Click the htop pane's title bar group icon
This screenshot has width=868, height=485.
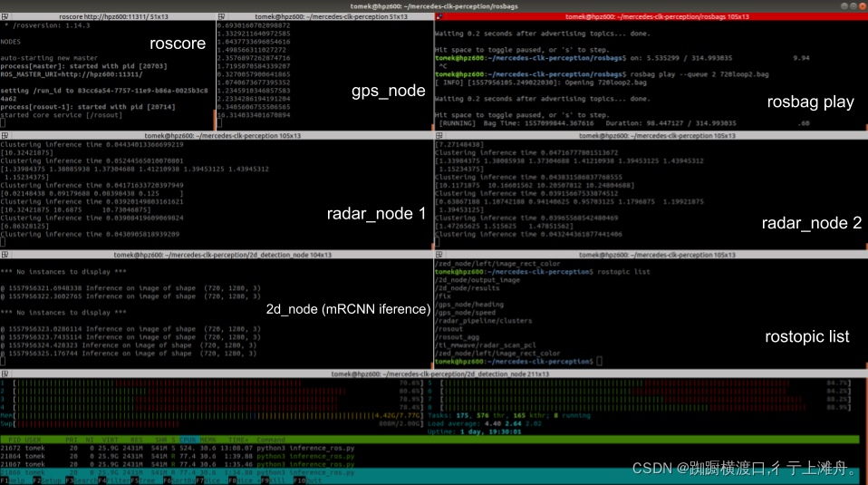(x=5, y=373)
